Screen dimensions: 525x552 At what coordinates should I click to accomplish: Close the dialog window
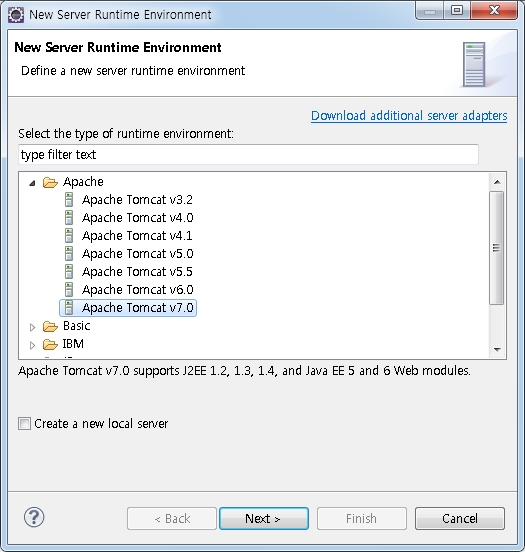click(x=494, y=10)
